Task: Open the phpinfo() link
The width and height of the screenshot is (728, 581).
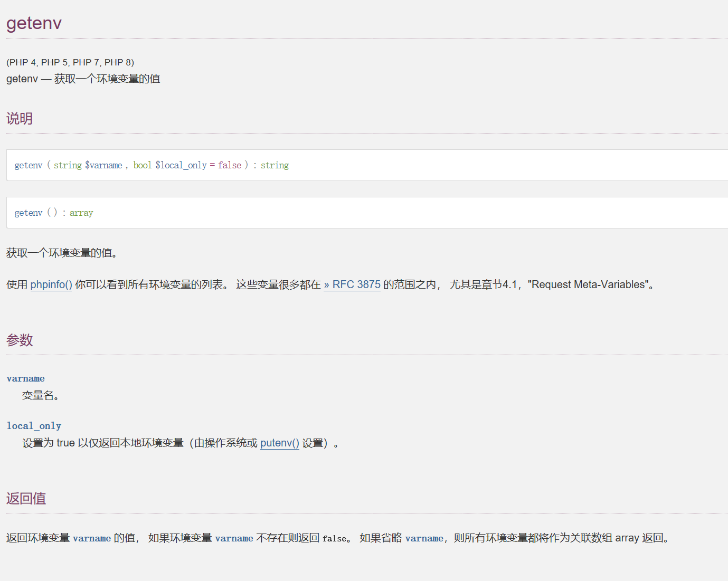Action: point(51,284)
